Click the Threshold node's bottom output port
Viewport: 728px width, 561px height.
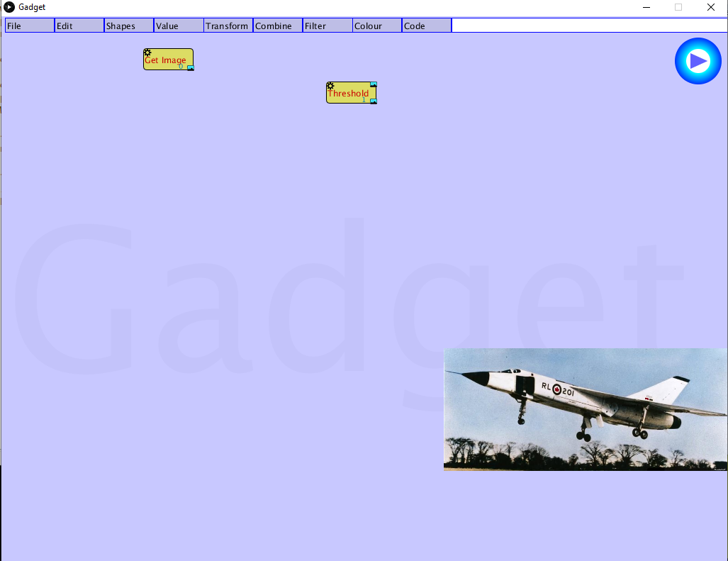(374, 101)
